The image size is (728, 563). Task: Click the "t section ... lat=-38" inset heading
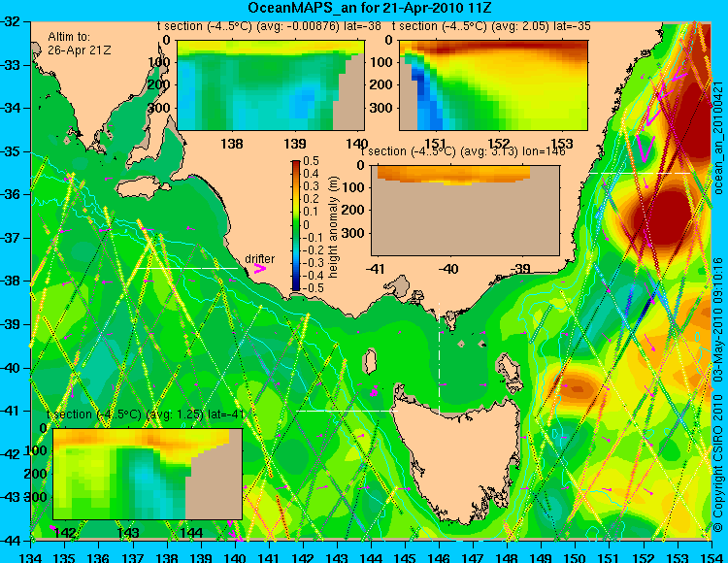coord(270,26)
